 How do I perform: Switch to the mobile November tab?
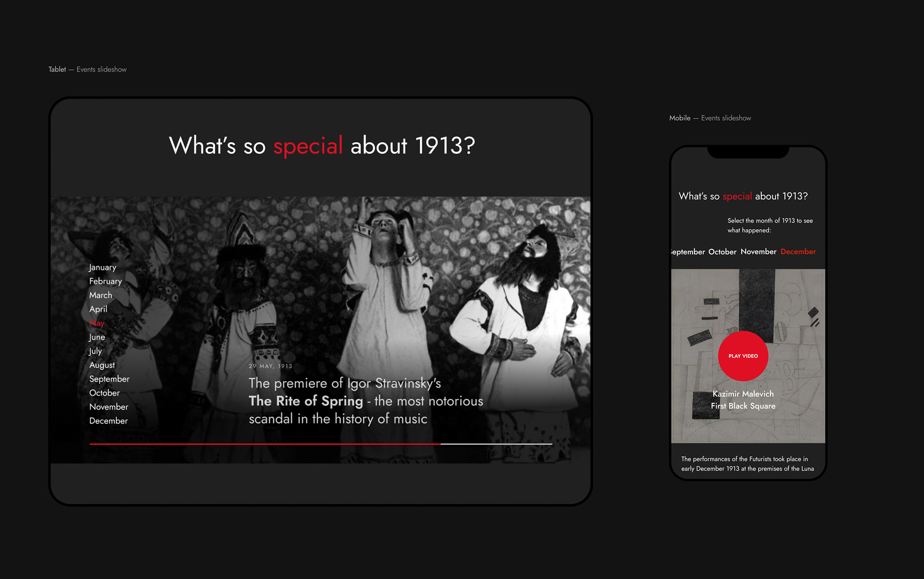tap(758, 252)
